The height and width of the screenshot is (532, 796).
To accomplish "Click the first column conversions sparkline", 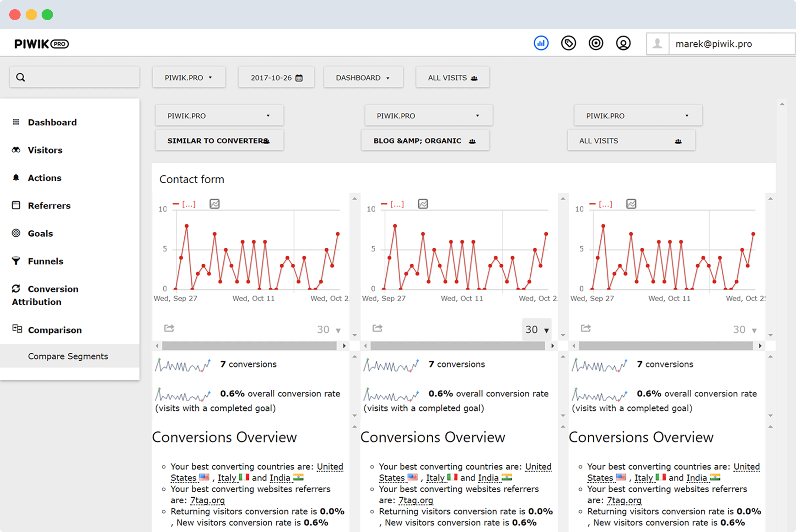I will pyautogui.click(x=183, y=365).
